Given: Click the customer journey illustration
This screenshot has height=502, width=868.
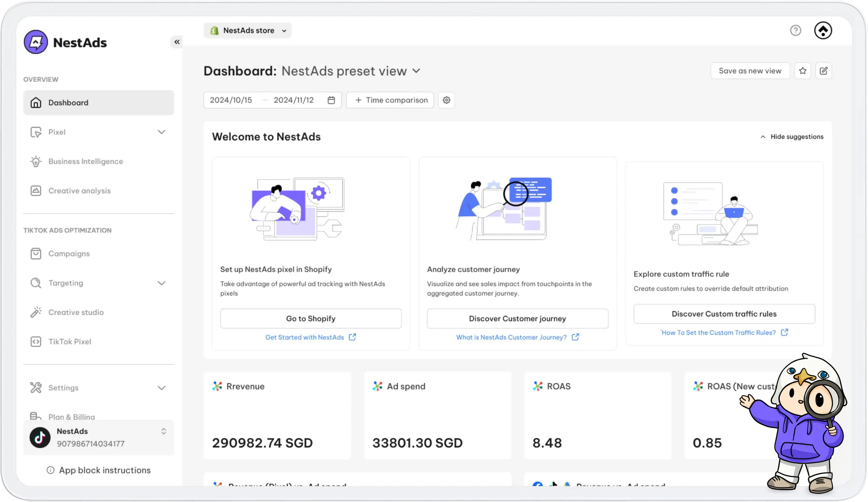Looking at the screenshot, I should click(x=503, y=209).
